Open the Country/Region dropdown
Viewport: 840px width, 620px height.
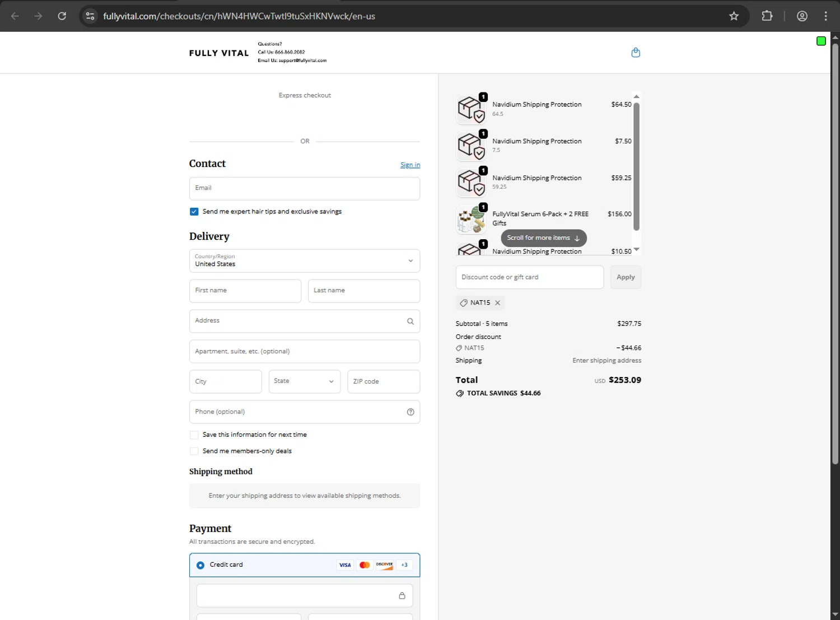pyautogui.click(x=305, y=261)
